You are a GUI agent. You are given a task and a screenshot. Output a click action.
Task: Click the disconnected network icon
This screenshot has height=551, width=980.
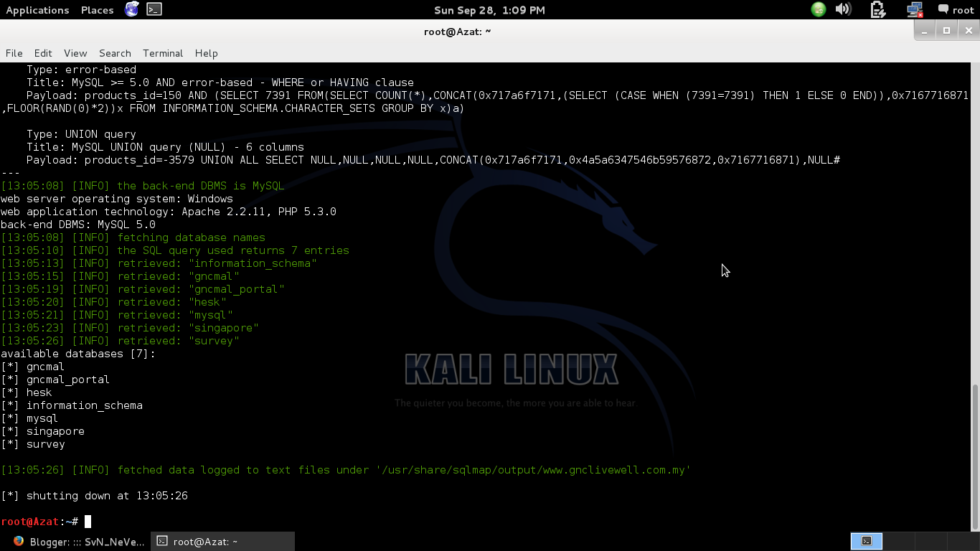[x=914, y=9]
